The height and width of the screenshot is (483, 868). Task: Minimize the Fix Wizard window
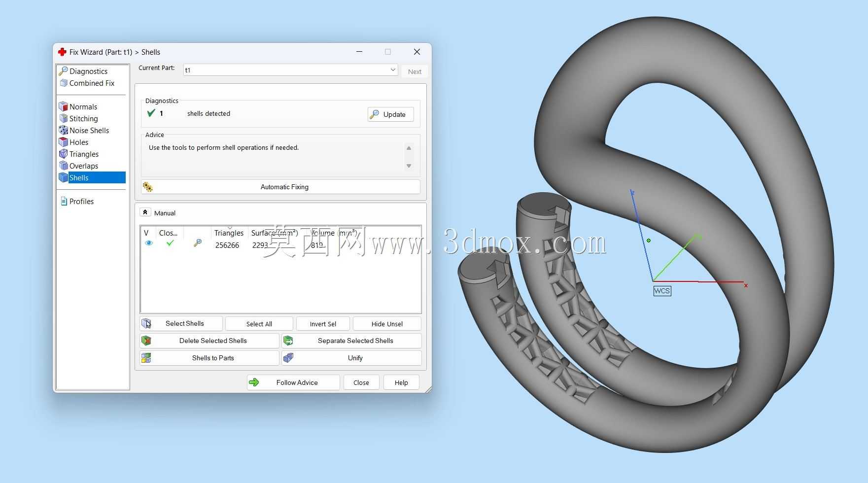[359, 52]
